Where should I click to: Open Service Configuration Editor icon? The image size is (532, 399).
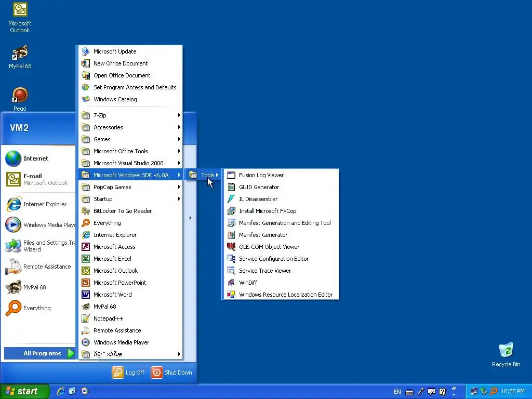[x=231, y=259]
